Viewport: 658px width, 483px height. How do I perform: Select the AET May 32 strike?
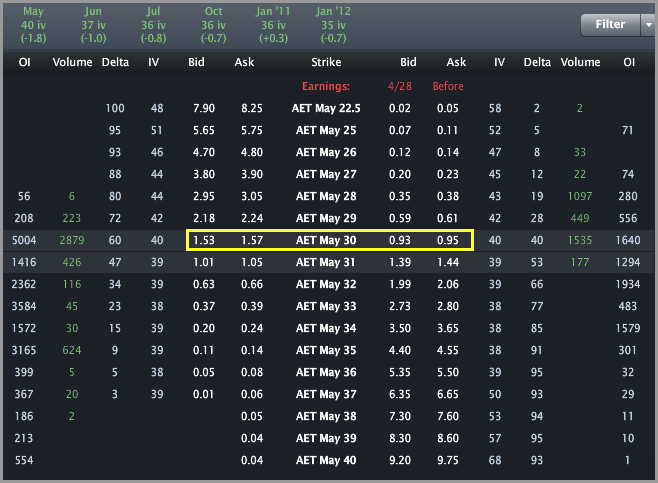point(326,284)
